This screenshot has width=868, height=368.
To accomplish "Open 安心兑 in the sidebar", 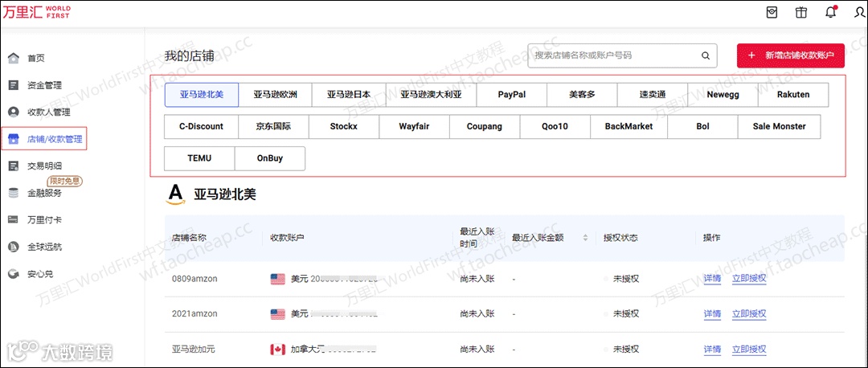I will tap(40, 273).
